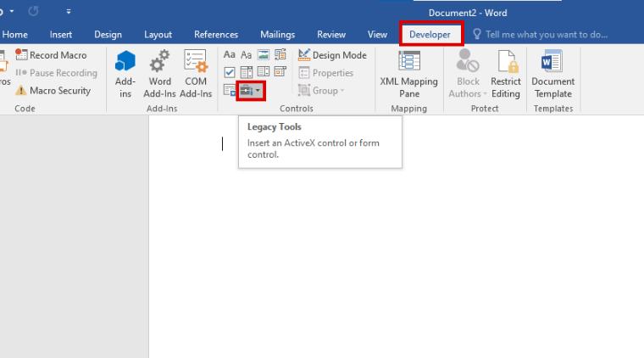Click the Redo button in Quick Access Toolbar

34,12
